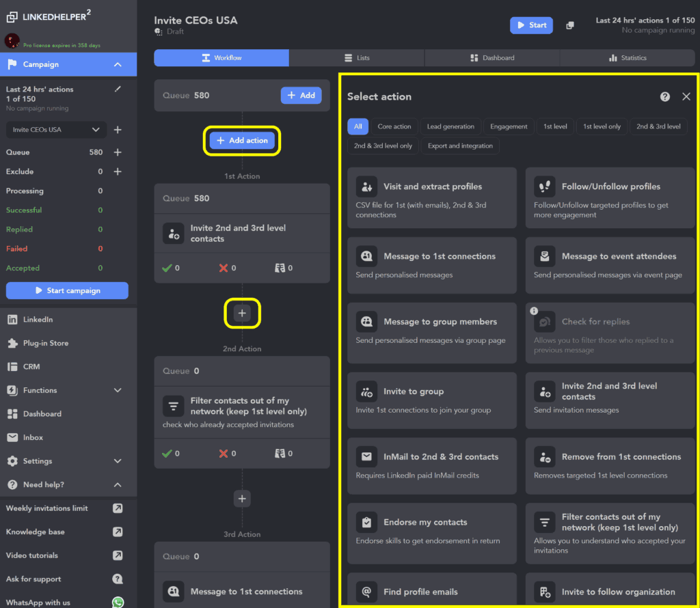Switch to the Lists tab
This screenshot has width=700, height=608.
tap(357, 58)
